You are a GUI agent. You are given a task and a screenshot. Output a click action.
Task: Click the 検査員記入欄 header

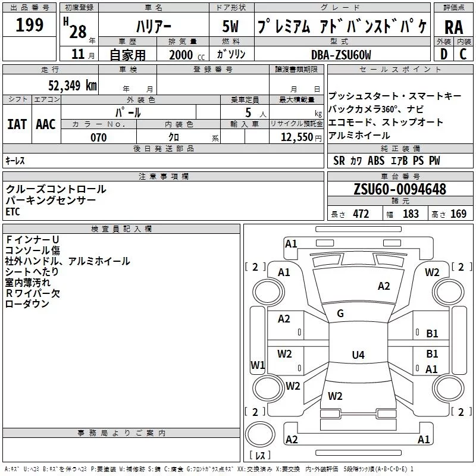[x=121, y=229]
